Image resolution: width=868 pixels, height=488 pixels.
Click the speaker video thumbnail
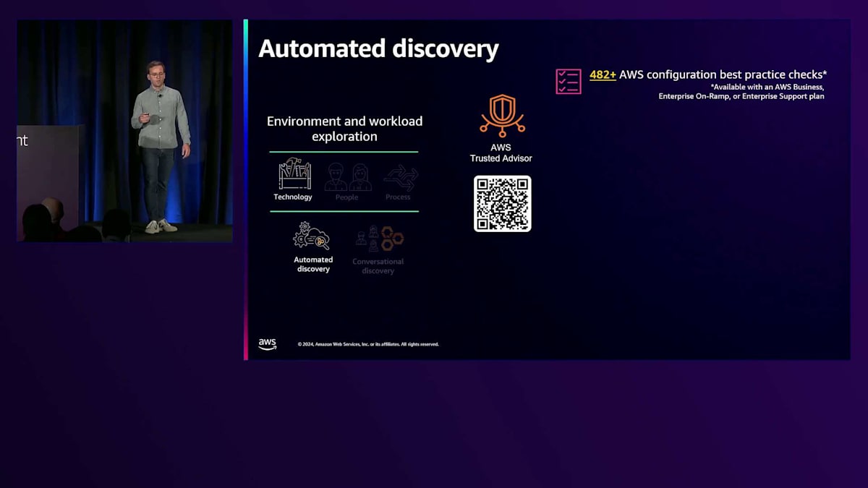pyautogui.click(x=124, y=131)
